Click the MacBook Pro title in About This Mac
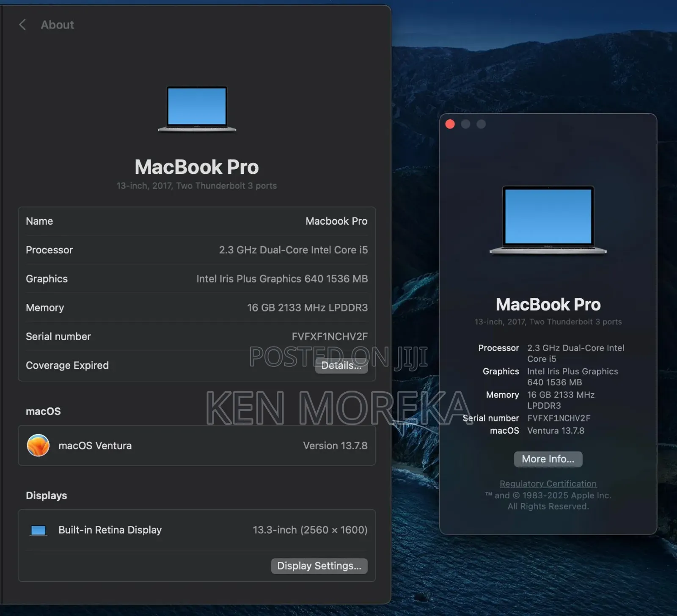Screen dimensions: 677x616 coord(548,304)
